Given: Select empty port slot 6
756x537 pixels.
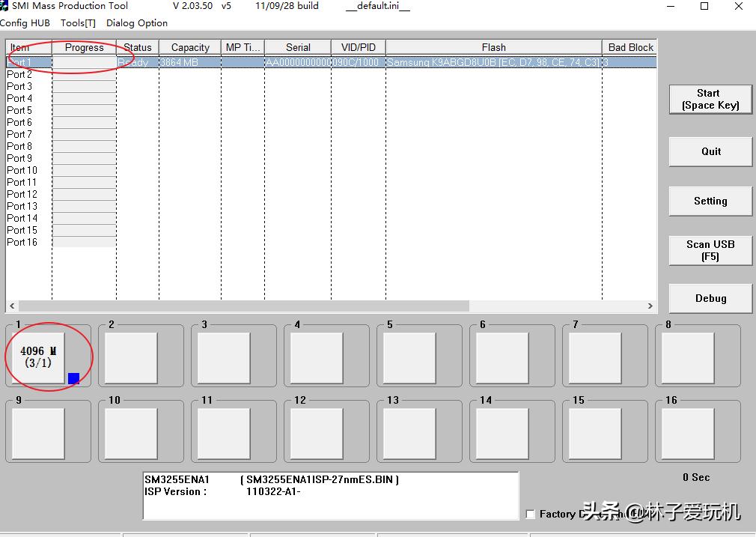Looking at the screenshot, I should (x=502, y=357).
